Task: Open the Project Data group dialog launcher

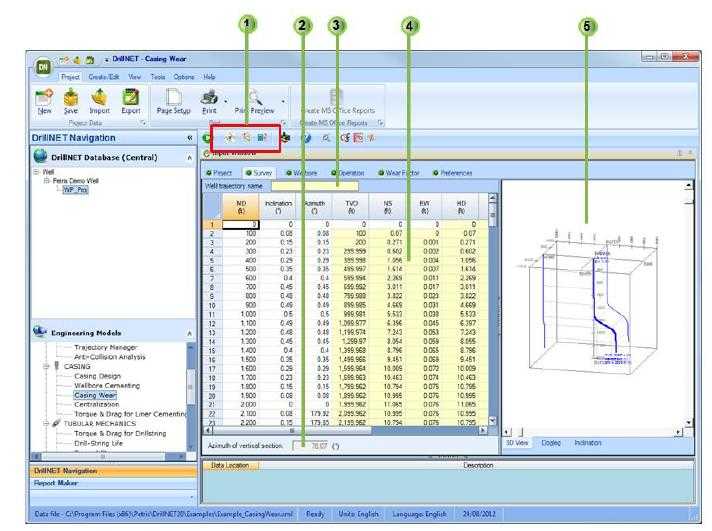Action: pyautogui.click(x=143, y=123)
